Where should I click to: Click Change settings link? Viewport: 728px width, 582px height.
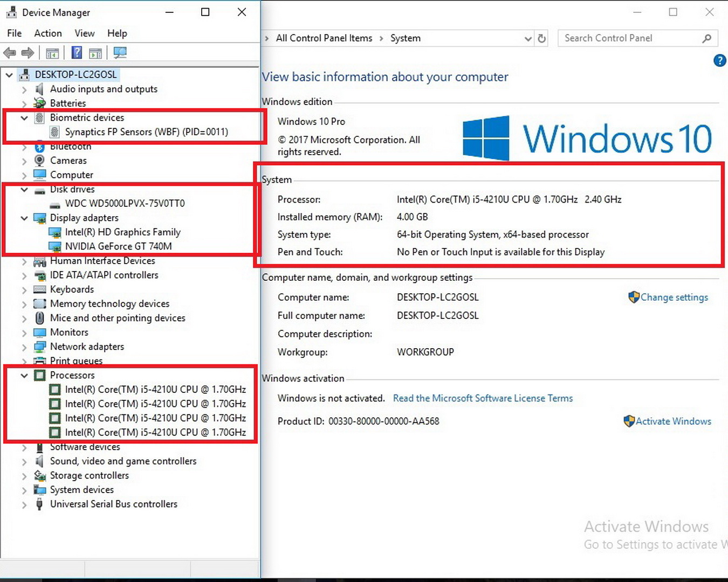tap(674, 297)
